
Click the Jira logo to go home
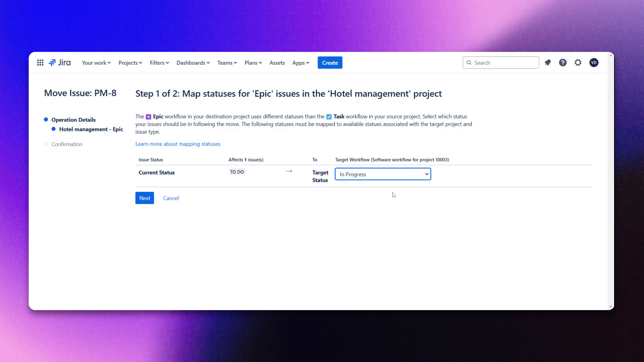tap(60, 63)
